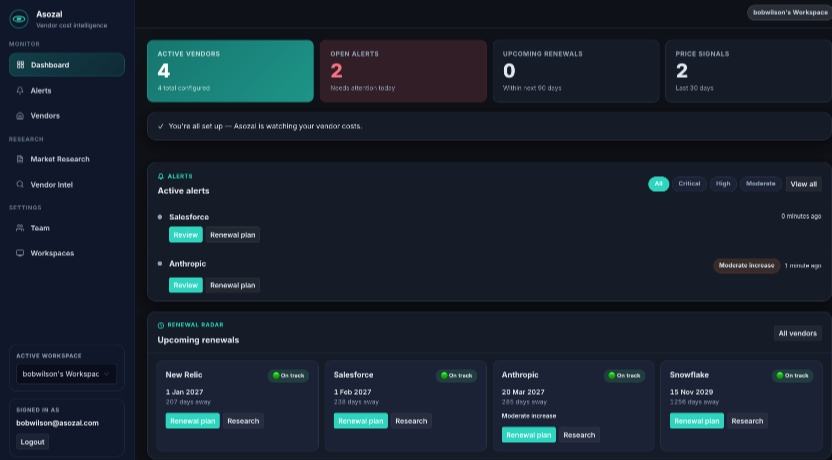Click green status dot on Anthropic card
The image size is (832, 460).
coord(612,376)
